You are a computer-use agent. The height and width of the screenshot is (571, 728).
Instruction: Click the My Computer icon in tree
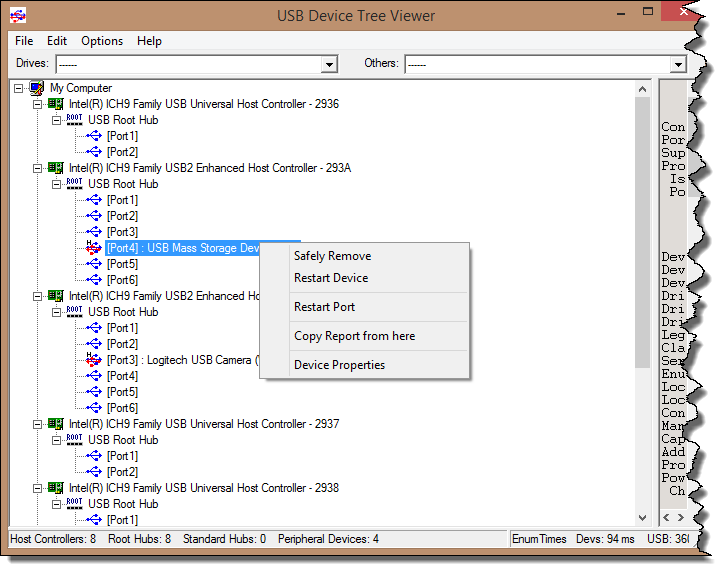(37, 88)
